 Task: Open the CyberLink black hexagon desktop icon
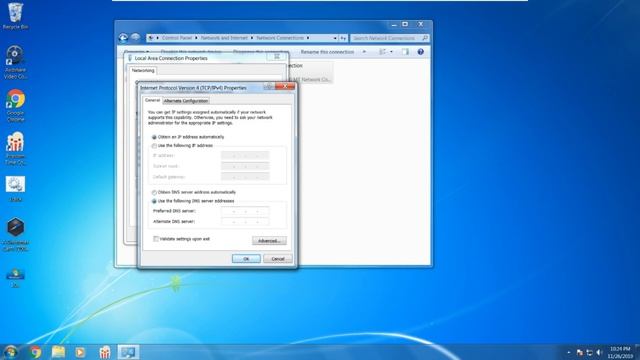(15, 234)
